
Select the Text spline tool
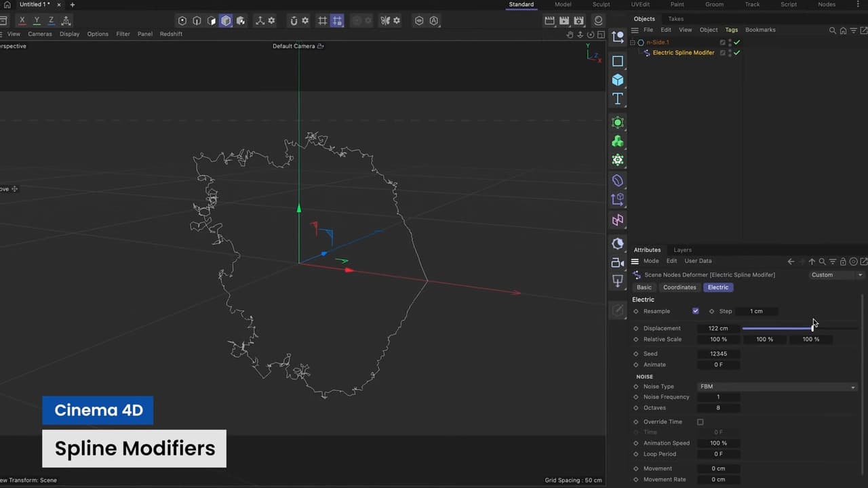(618, 98)
